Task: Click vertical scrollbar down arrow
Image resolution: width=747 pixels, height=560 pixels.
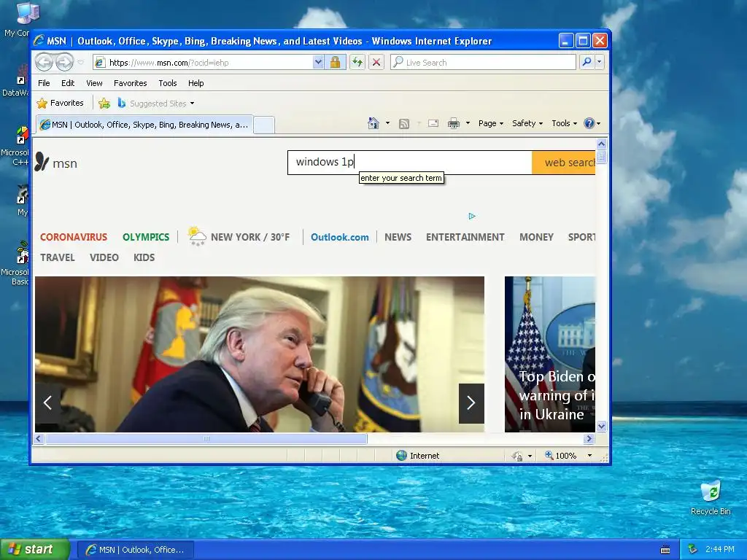Action: point(602,426)
